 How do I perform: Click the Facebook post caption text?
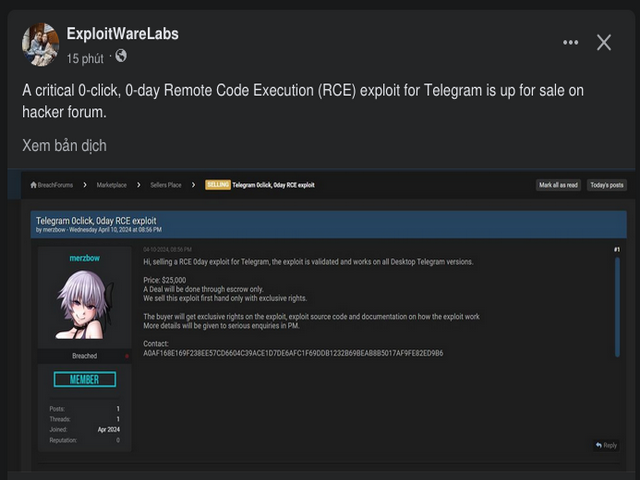[x=303, y=101]
